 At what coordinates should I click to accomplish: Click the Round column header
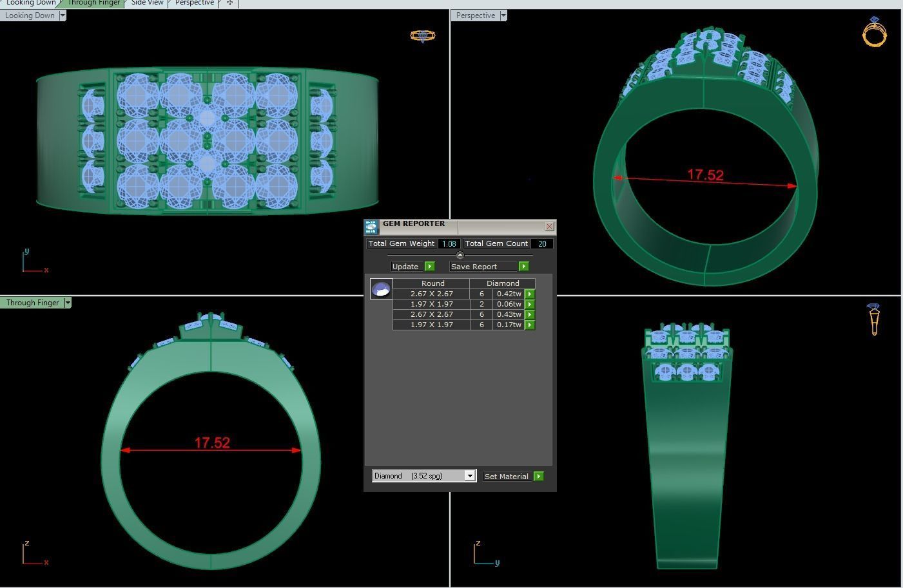click(x=432, y=283)
